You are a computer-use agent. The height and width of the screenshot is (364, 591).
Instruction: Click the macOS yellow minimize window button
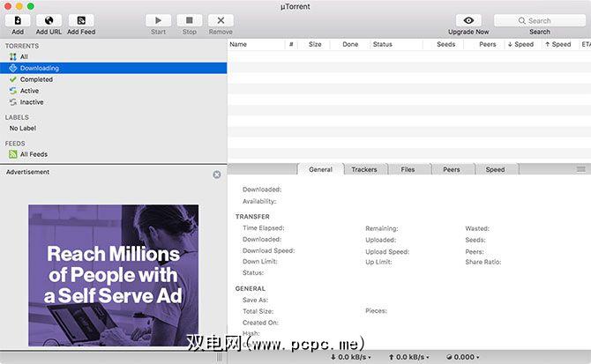coord(19,6)
